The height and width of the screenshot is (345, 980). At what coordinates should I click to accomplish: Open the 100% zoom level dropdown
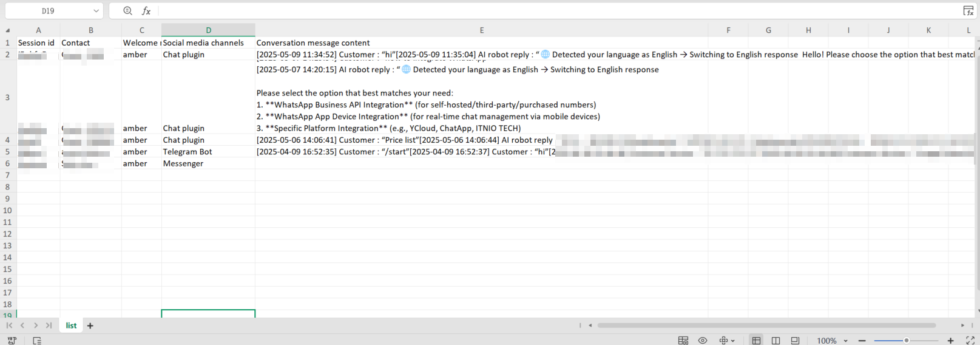[x=832, y=341]
